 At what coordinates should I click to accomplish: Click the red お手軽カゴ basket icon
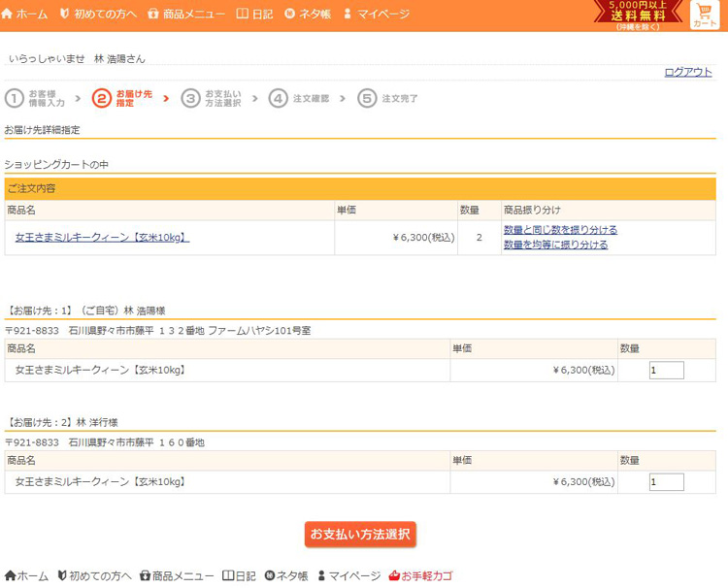click(x=394, y=575)
